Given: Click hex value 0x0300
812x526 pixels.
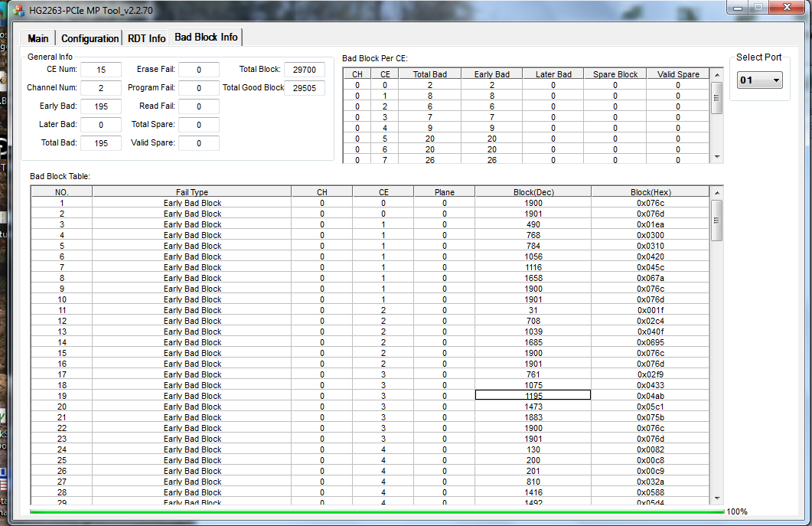Looking at the screenshot, I should [651, 235].
